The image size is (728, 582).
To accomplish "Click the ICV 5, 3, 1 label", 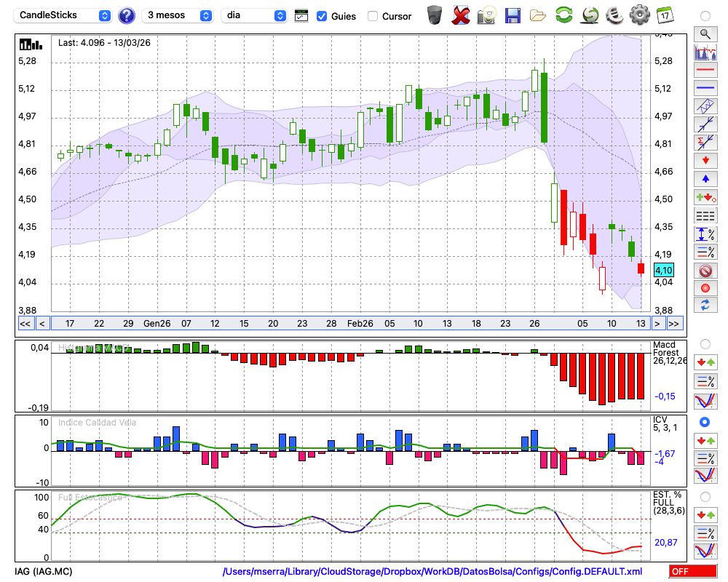I will 665,423.
